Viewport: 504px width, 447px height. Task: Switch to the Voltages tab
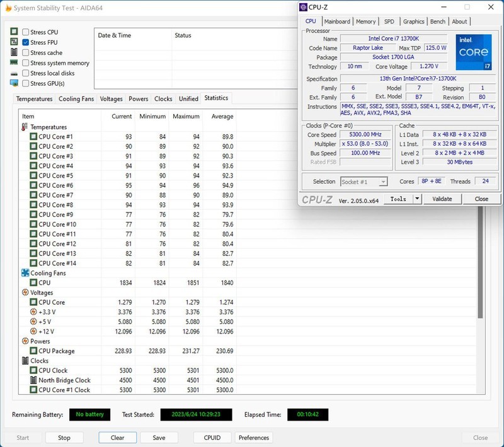tap(111, 99)
